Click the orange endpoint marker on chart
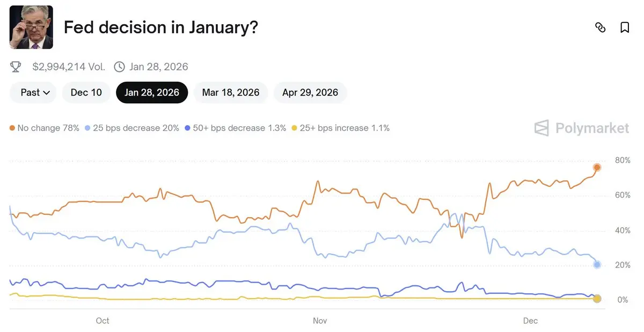Screen dimensions: 644x332 click(597, 168)
